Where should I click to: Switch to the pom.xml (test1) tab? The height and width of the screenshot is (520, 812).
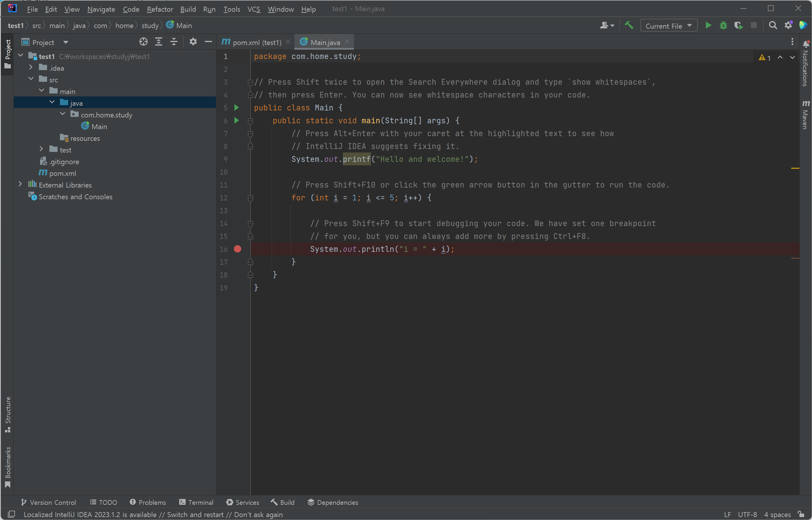pyautogui.click(x=256, y=43)
